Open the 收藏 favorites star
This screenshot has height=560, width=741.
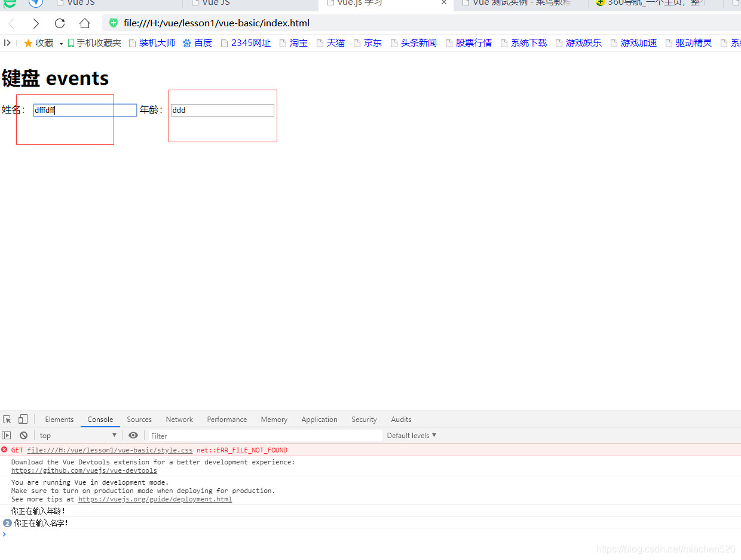[27, 42]
